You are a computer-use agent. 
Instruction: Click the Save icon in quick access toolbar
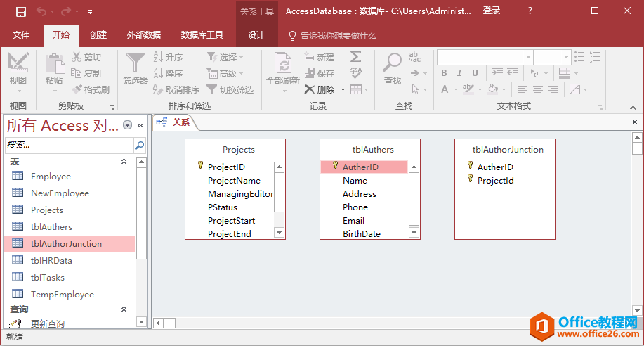[21, 11]
